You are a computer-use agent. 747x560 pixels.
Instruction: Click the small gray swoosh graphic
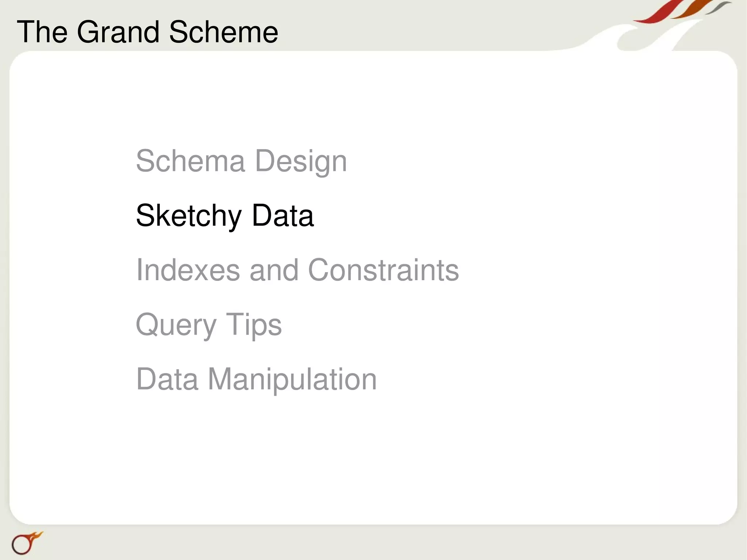(718, 7)
